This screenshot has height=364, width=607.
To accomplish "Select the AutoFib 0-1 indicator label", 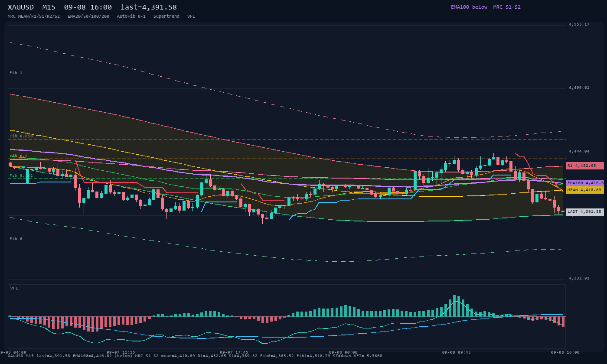I will click(131, 16).
